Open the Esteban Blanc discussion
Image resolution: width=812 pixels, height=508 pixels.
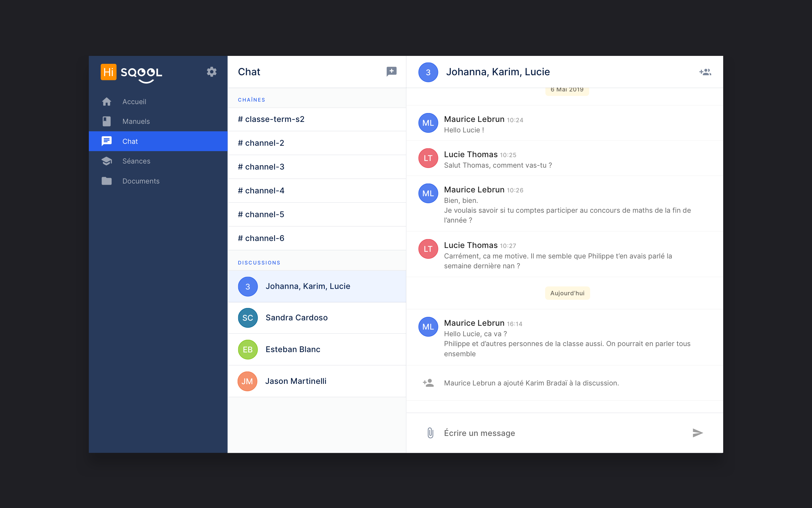[x=317, y=350]
